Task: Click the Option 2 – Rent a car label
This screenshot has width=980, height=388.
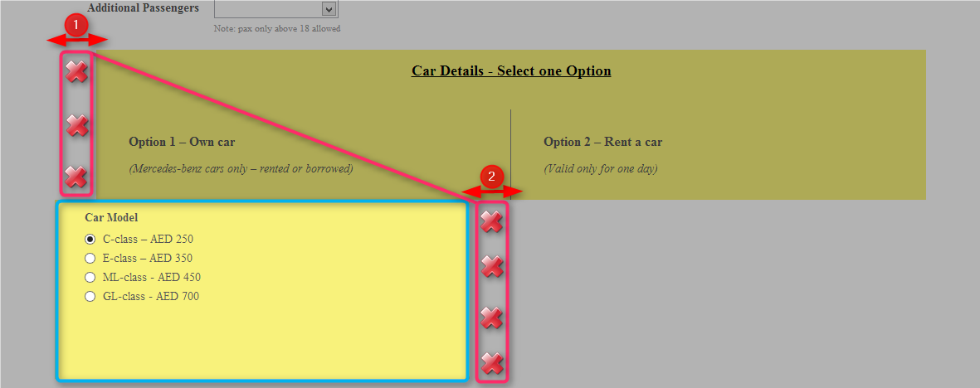Action: 603,142
